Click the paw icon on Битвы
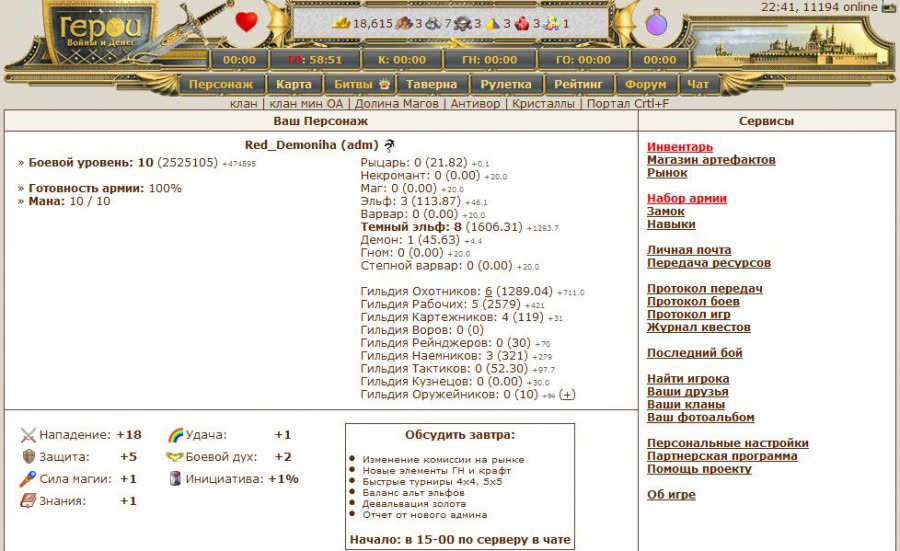 click(x=384, y=84)
